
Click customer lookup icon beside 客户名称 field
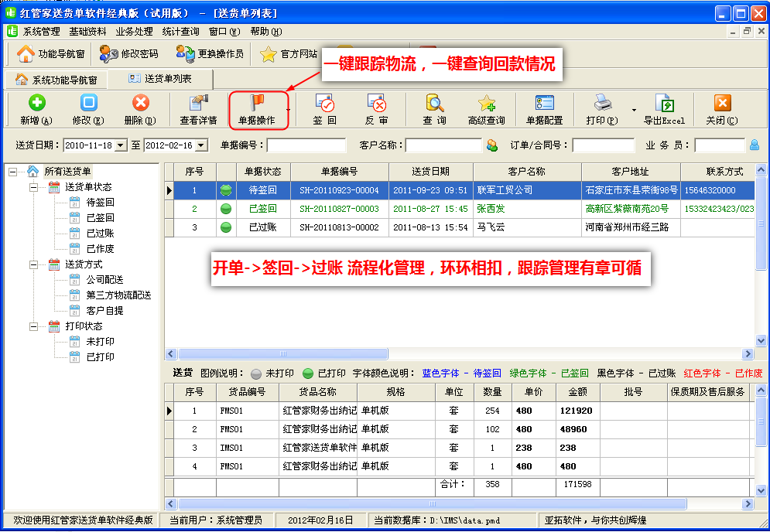[x=491, y=145]
